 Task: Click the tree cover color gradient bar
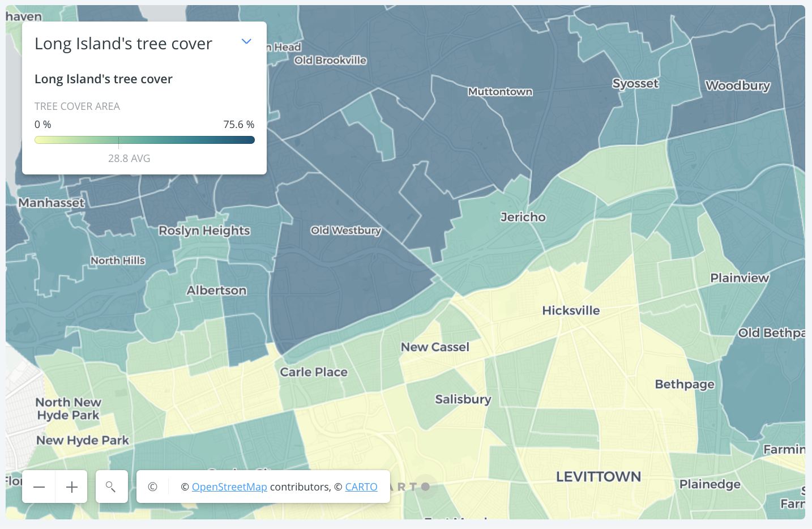144,139
